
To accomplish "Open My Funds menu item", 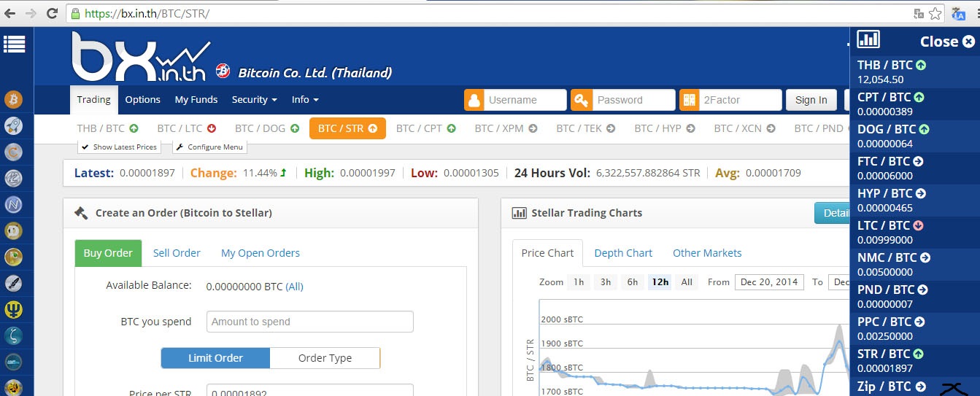I will click(x=196, y=100).
